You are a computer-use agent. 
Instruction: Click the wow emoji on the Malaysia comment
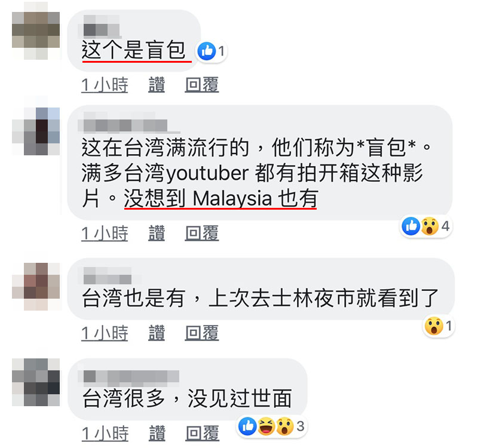click(430, 226)
